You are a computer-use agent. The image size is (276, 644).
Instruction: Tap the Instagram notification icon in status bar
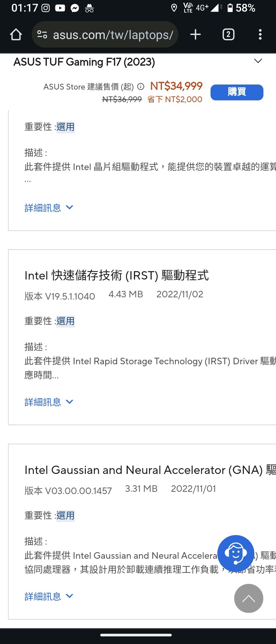46,8
